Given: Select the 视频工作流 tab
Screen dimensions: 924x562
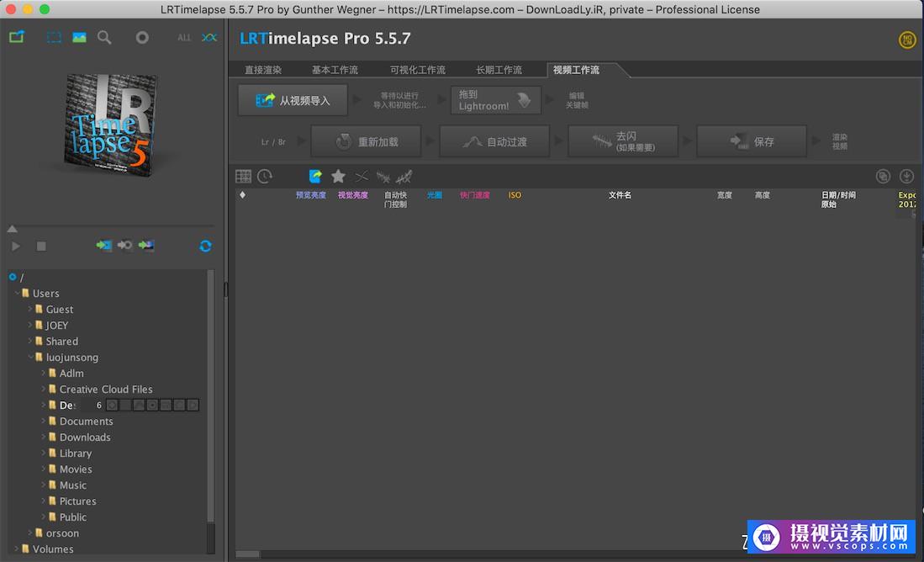Looking at the screenshot, I should (x=576, y=70).
